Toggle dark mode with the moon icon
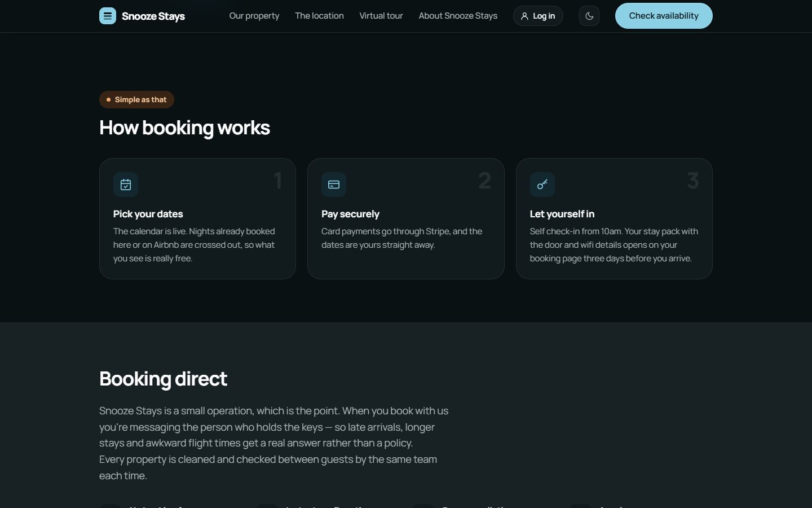812x508 pixels. coord(589,16)
